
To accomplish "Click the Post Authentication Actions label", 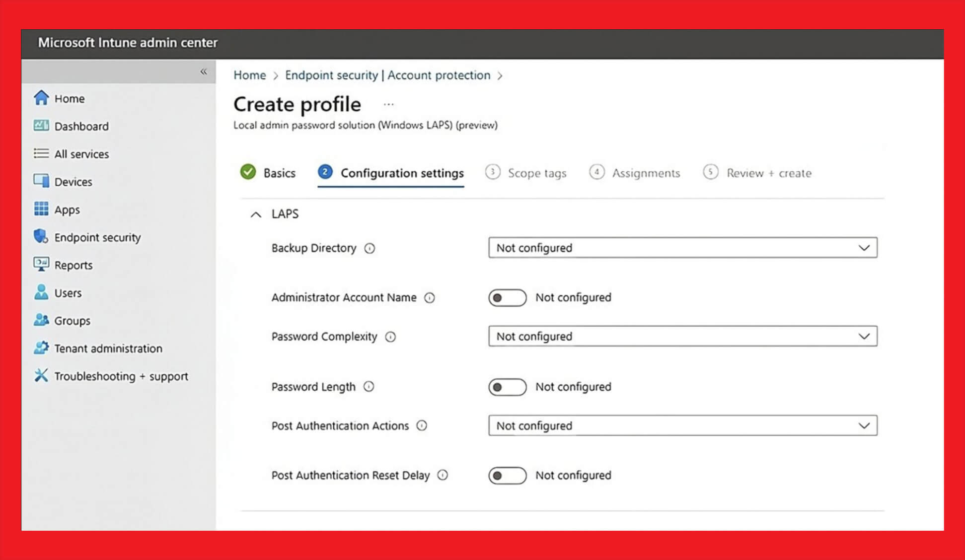I will pos(340,425).
